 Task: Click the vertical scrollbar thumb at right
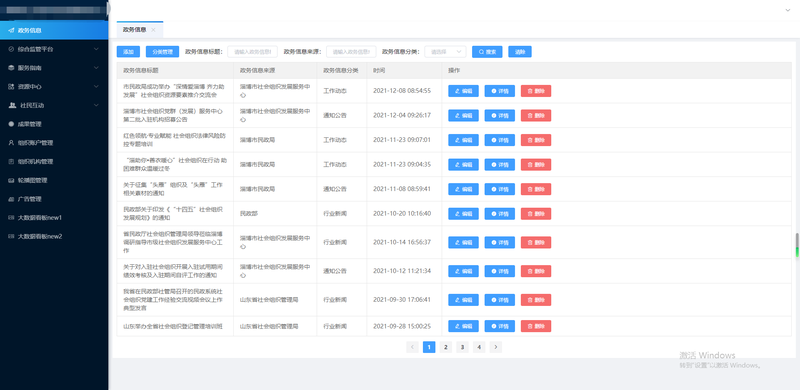[x=797, y=245]
